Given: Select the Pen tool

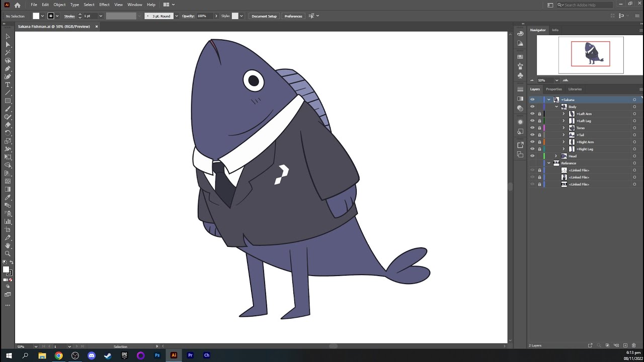Looking at the screenshot, I should [x=8, y=68].
